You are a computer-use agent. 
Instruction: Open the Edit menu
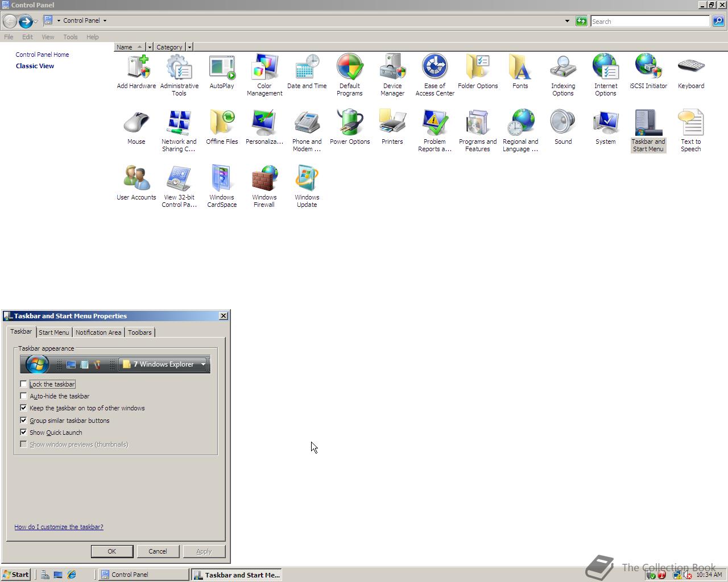27,37
